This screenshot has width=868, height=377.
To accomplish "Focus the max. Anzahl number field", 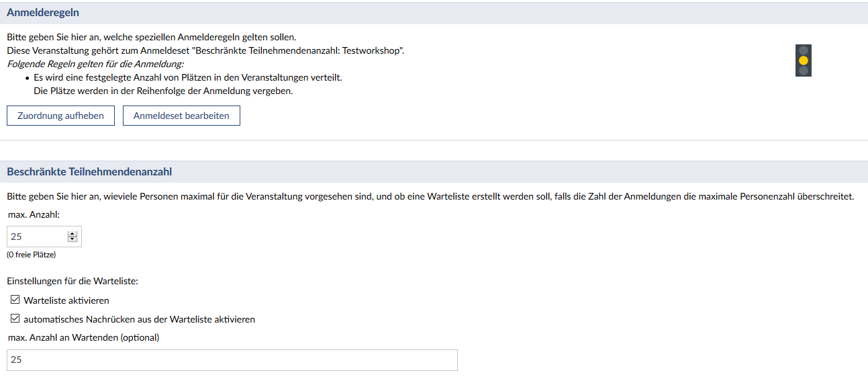I will [x=38, y=237].
